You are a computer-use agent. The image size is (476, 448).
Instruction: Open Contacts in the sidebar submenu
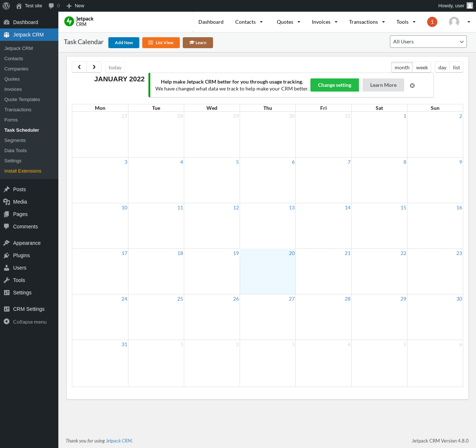pyautogui.click(x=13, y=58)
